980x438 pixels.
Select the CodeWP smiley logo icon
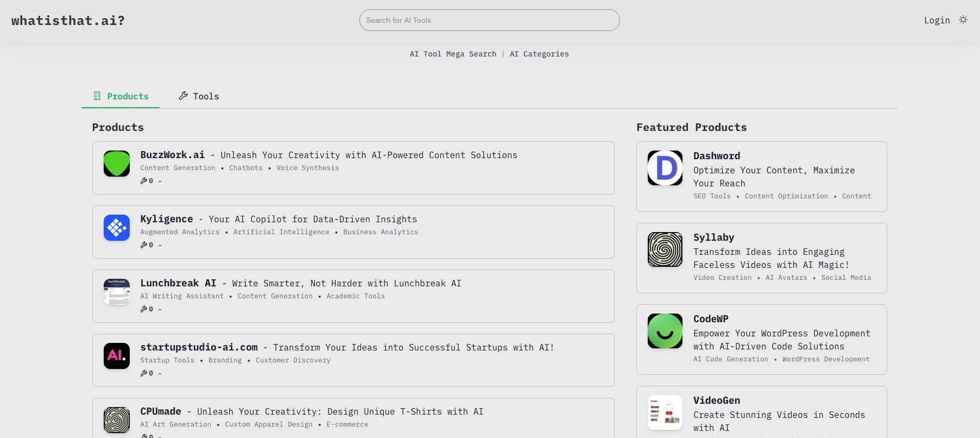coord(665,331)
